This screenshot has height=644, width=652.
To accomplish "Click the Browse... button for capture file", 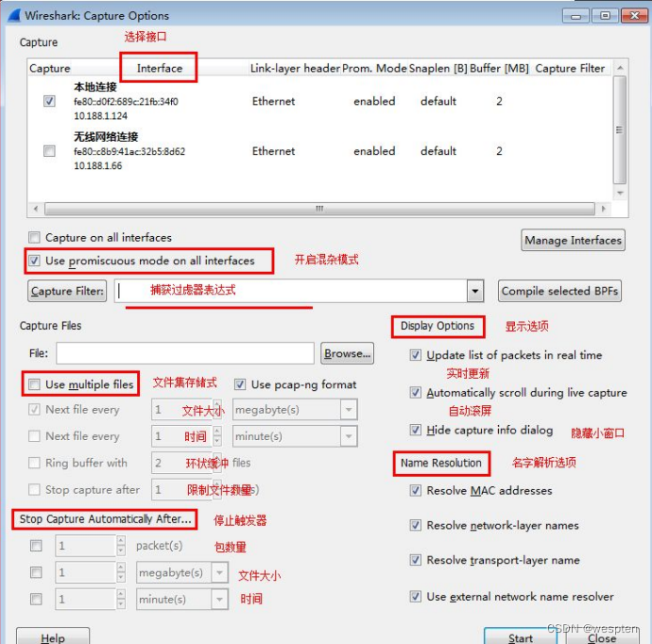I will tap(347, 353).
